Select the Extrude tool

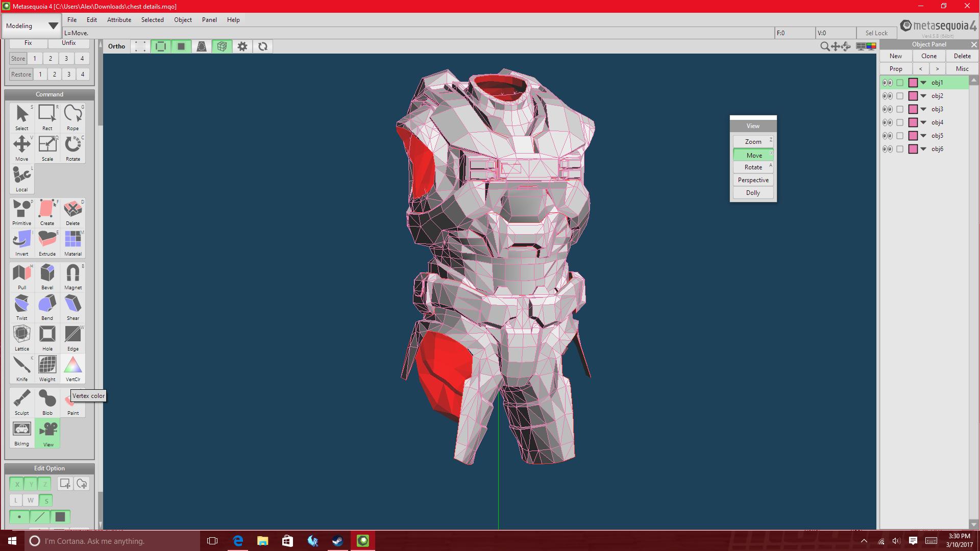47,243
